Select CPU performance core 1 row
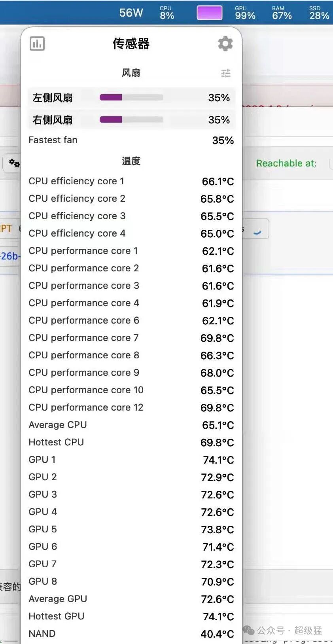The image size is (333, 644). pos(131,251)
